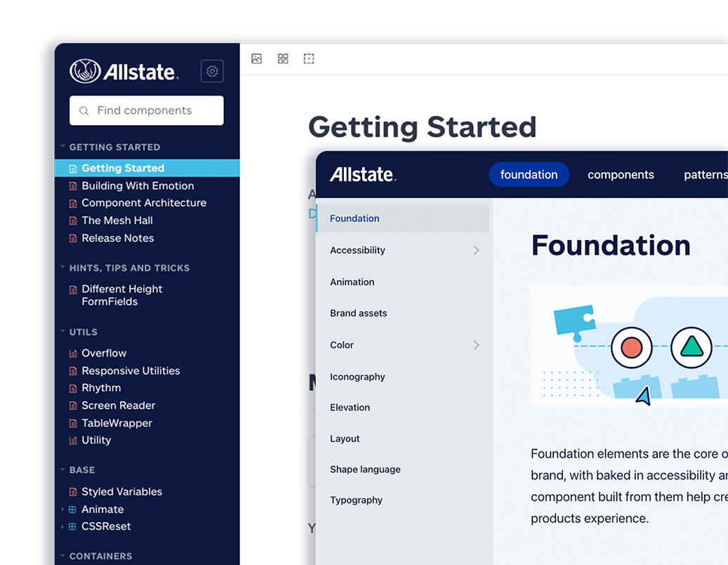This screenshot has height=565, width=728.
Task: Open the Elevation menu item
Action: (350, 408)
